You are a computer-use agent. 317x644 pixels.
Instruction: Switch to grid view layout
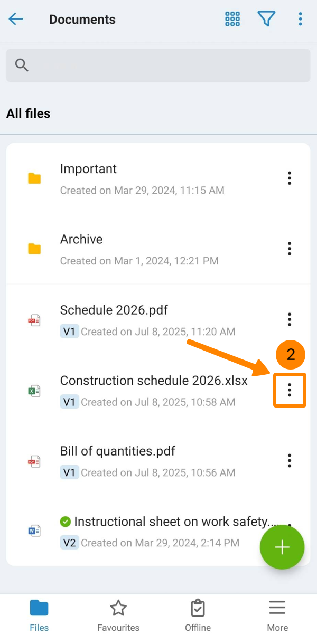(x=232, y=20)
